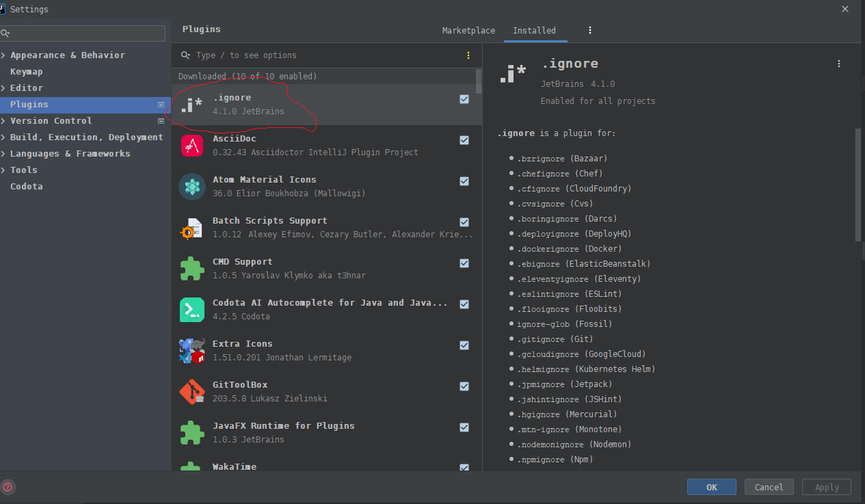Viewport: 865px width, 504px height.
Task: Click the '.dockerignore (Docker)' list entry
Action: 570,249
